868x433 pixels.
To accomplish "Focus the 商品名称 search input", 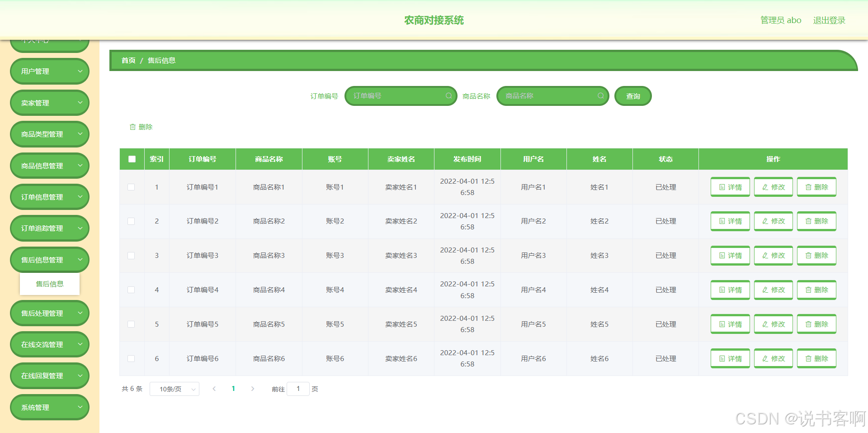I will [552, 96].
